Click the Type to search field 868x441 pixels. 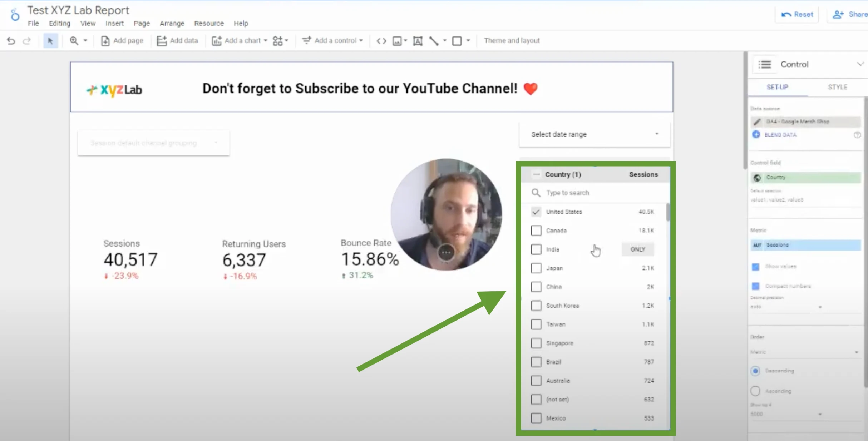coord(593,193)
